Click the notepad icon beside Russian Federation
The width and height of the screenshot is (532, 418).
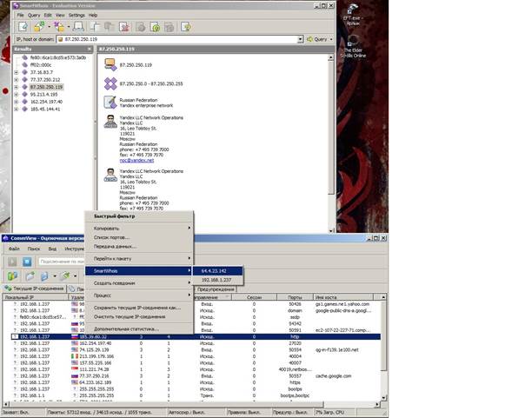coord(110,103)
